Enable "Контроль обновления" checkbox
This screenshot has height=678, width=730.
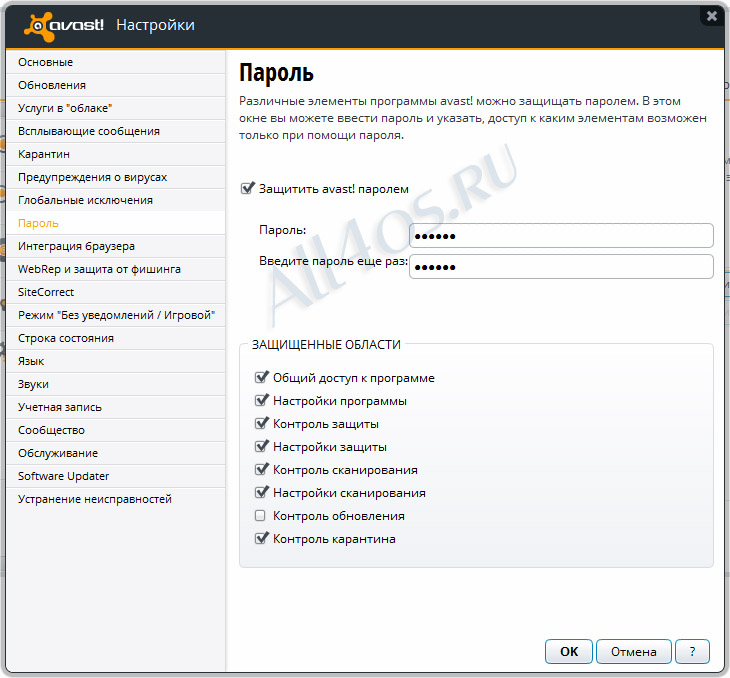pos(260,515)
